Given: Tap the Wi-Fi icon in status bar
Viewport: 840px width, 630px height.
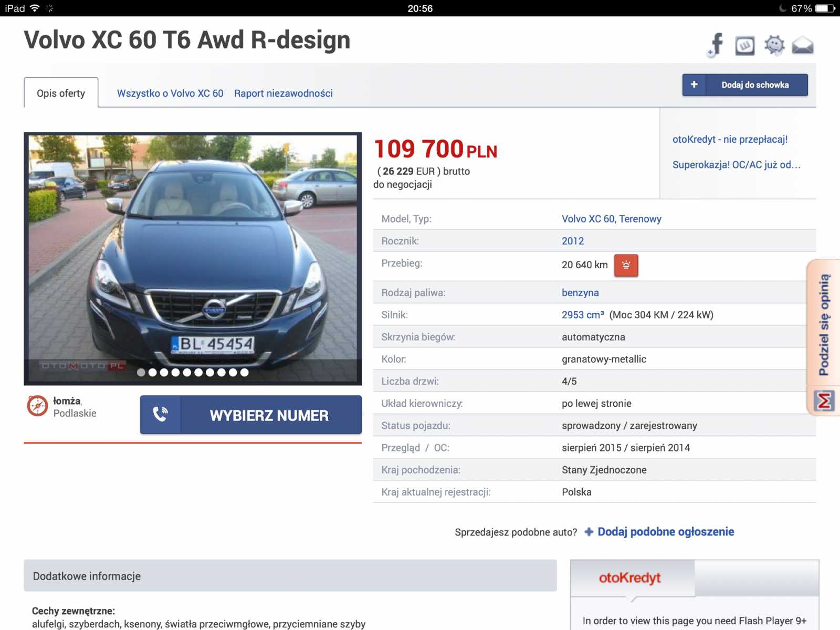Looking at the screenshot, I should click(35, 8).
